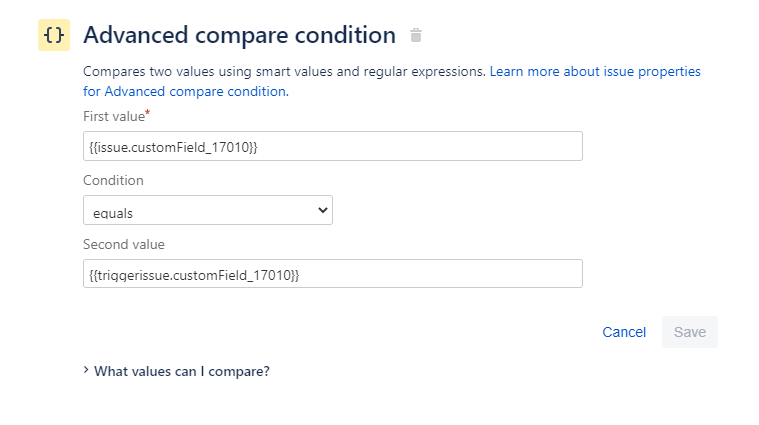Click the yellow curly braces condition icon
This screenshot has width=759, height=425.
(54, 35)
